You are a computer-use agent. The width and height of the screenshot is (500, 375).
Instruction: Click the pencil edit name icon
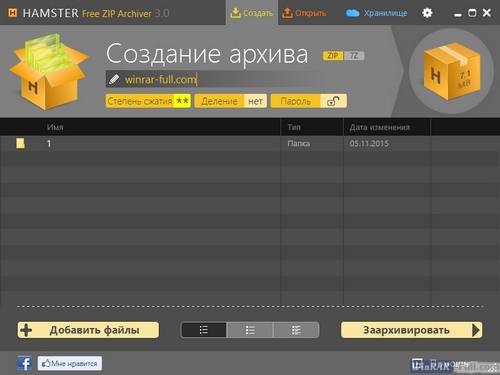[114, 79]
